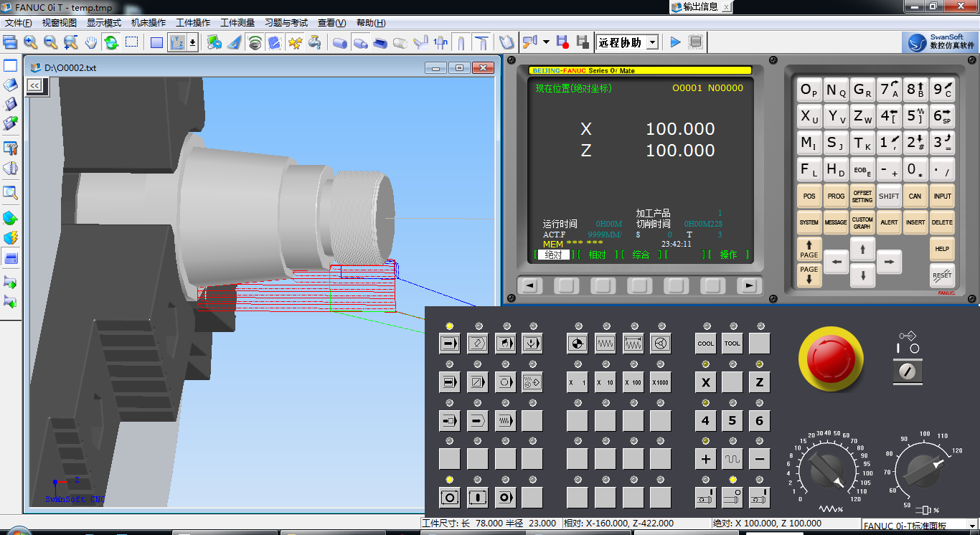
Task: Select the JOG mode zigzag button
Action: click(606, 344)
